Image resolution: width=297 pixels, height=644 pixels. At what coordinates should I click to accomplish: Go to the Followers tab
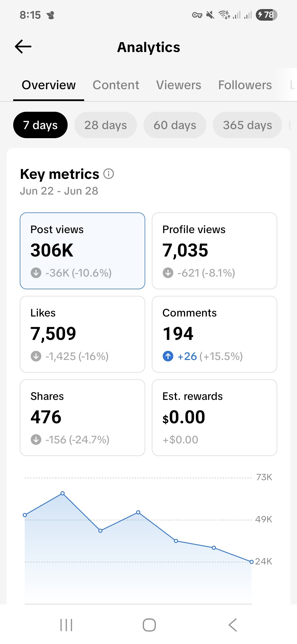[245, 85]
